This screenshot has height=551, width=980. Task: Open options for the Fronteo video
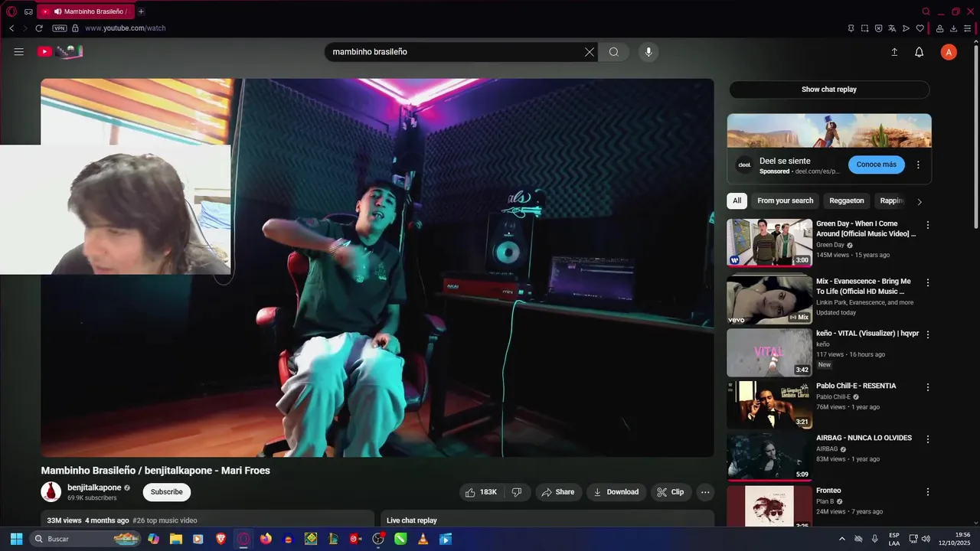click(928, 492)
